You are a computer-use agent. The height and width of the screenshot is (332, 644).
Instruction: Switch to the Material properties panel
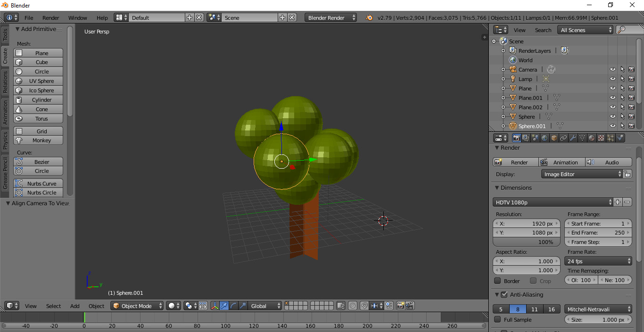point(591,138)
